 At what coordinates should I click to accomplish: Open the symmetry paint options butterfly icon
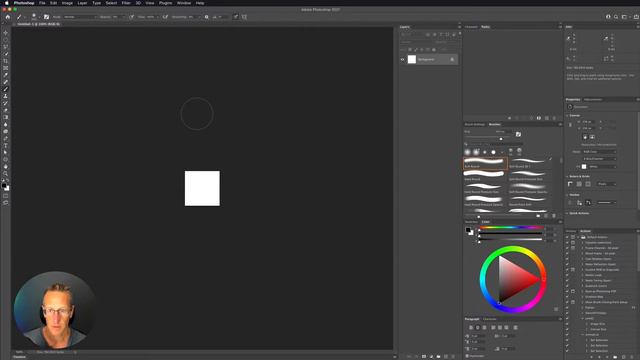click(244, 17)
